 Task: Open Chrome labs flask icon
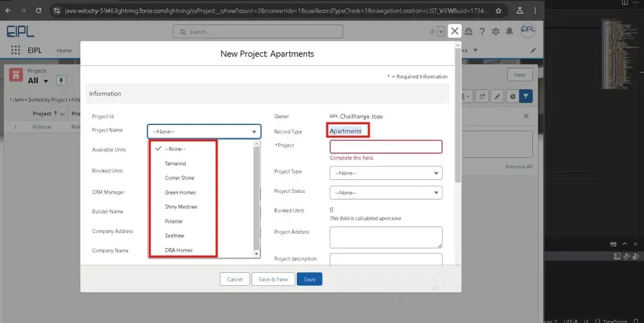[x=520, y=11]
